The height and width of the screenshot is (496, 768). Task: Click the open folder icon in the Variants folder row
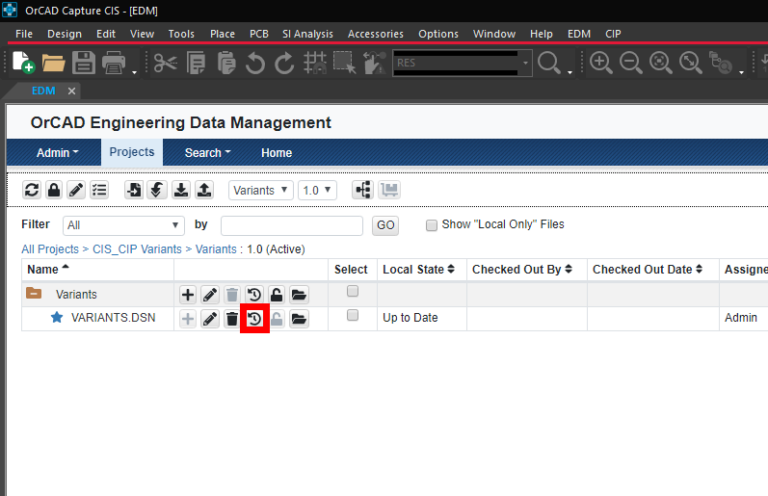299,295
